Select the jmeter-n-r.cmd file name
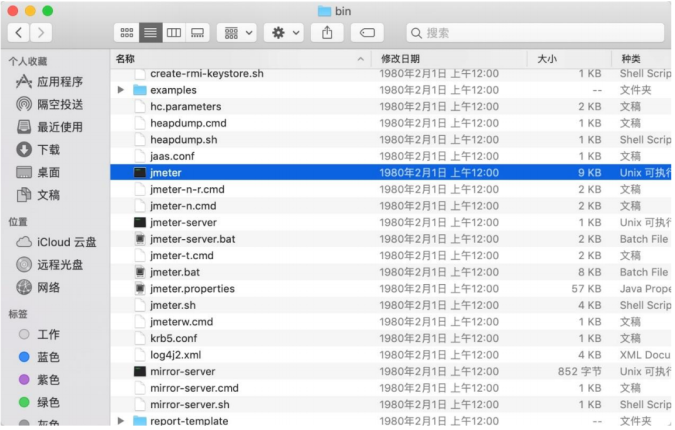This screenshot has width=675, height=430. 187,189
